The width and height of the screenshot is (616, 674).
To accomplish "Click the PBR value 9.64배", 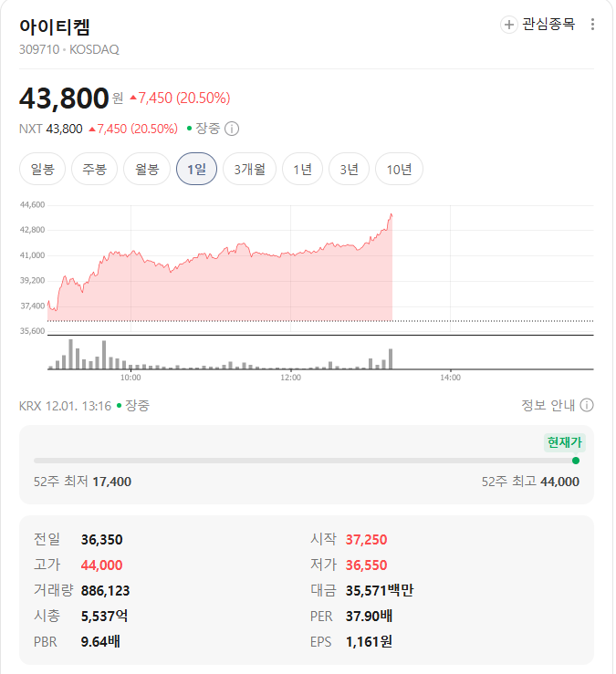I will [100, 641].
